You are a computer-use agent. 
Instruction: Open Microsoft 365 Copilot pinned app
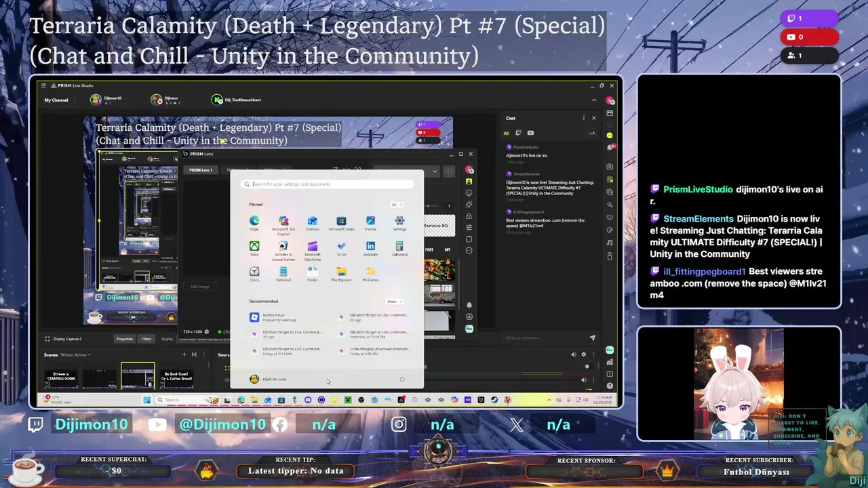point(283,225)
